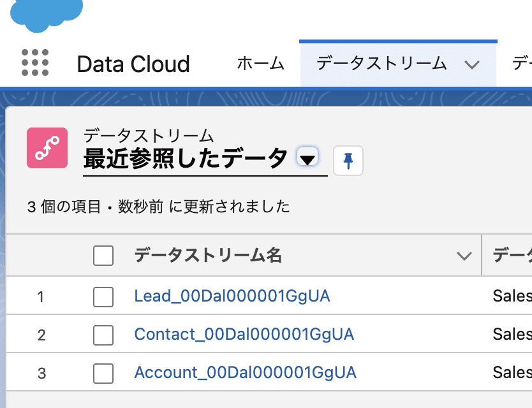Open データストリーム名 column header menu

click(x=464, y=256)
